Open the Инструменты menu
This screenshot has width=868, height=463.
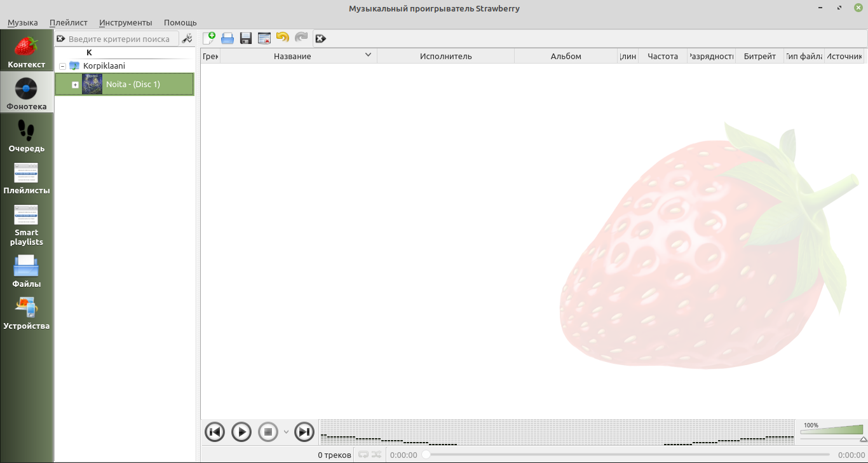(x=126, y=22)
